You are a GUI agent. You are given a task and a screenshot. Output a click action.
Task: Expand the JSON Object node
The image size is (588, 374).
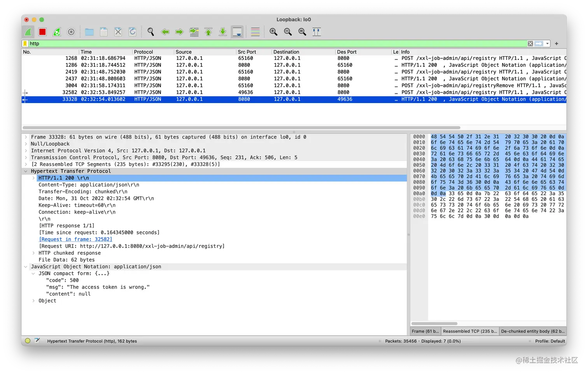tap(33, 301)
